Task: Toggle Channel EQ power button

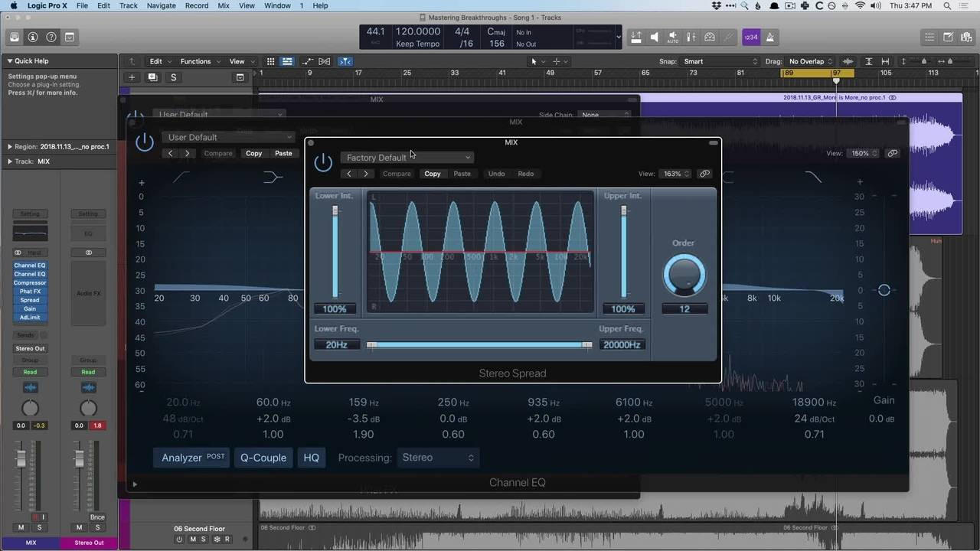Action: pos(144,142)
